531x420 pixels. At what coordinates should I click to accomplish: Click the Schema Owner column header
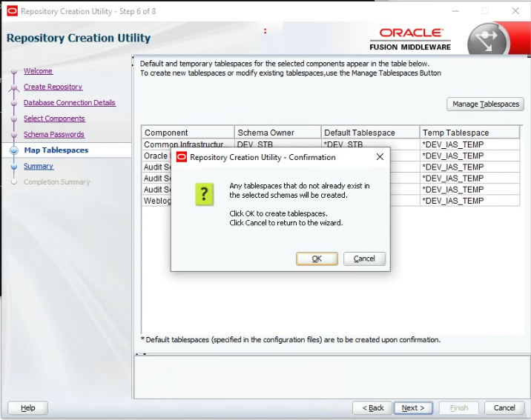277,133
